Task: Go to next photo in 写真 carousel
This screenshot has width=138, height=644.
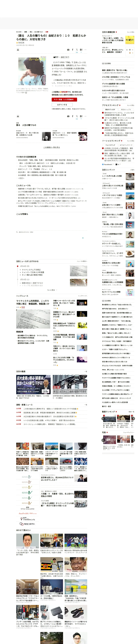Action: [133, 440]
